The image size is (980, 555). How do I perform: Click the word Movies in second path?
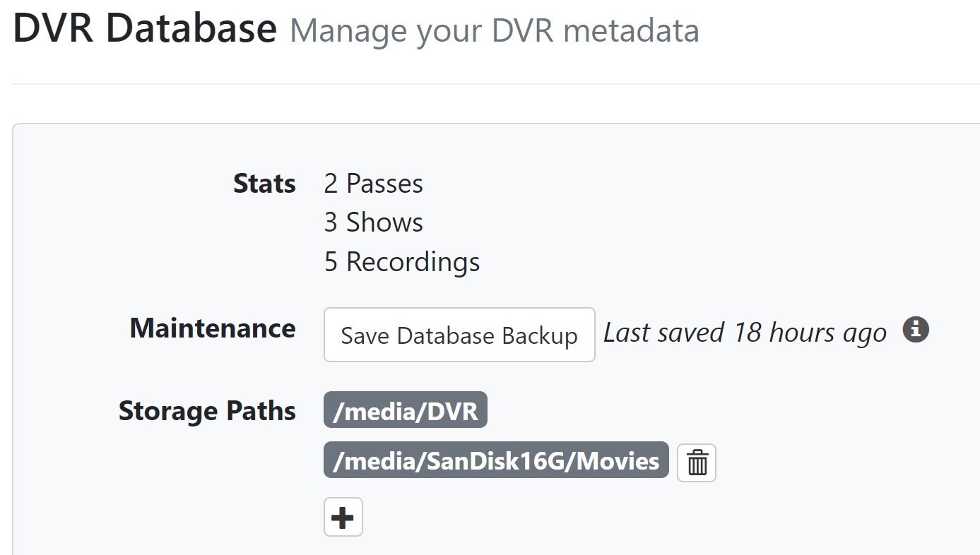pos(618,460)
